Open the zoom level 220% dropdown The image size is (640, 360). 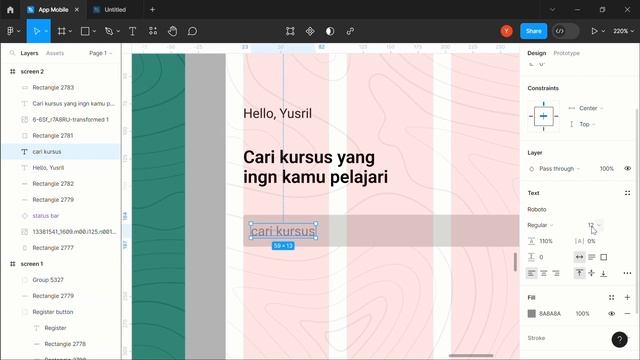point(623,31)
